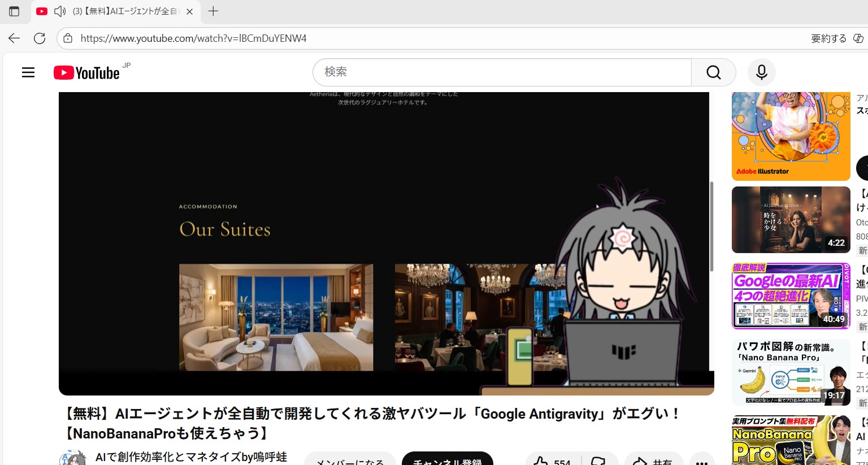
Task: Click the メンバーになる join button
Action: 350,460
